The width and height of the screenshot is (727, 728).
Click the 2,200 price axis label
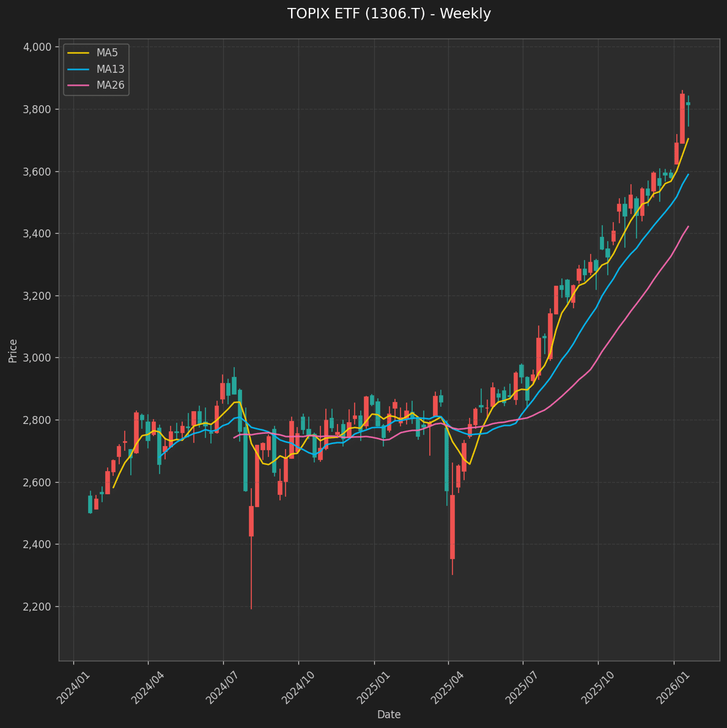coord(37,607)
